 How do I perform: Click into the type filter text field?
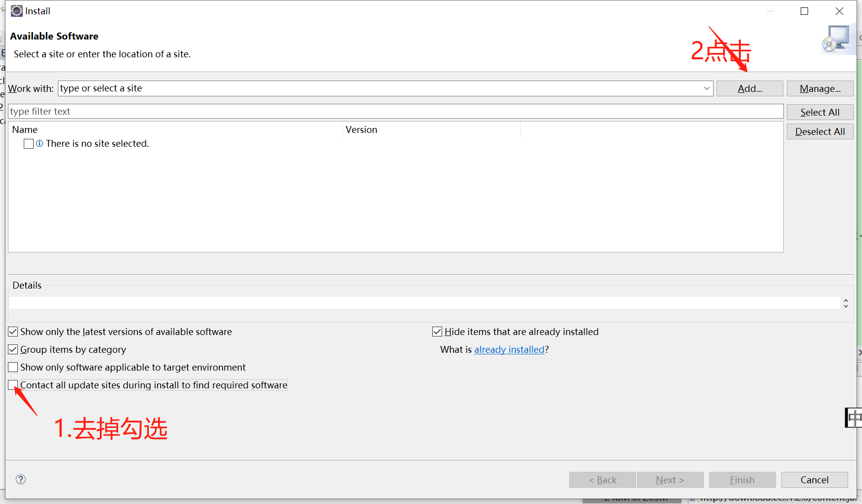click(396, 111)
